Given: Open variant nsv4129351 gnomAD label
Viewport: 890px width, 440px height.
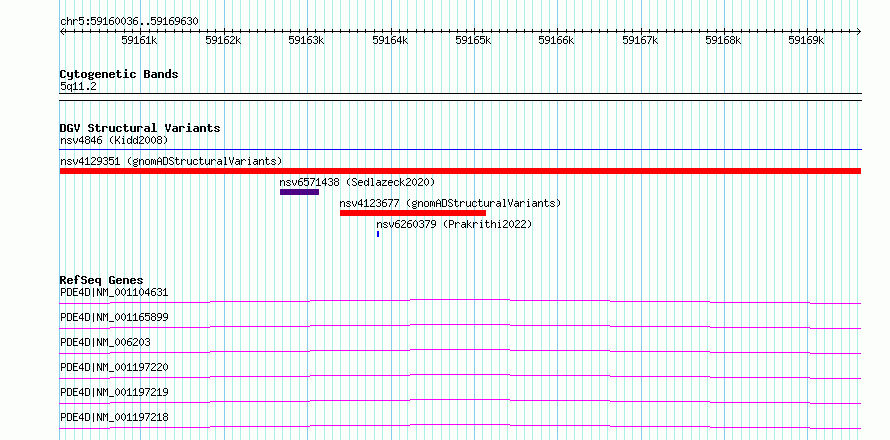Looking at the screenshot, I should point(171,161).
